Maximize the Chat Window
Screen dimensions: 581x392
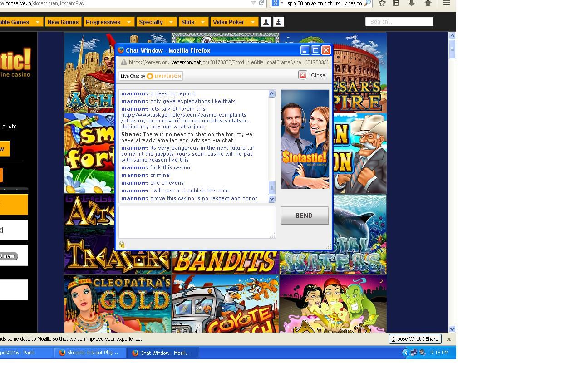coord(315,50)
